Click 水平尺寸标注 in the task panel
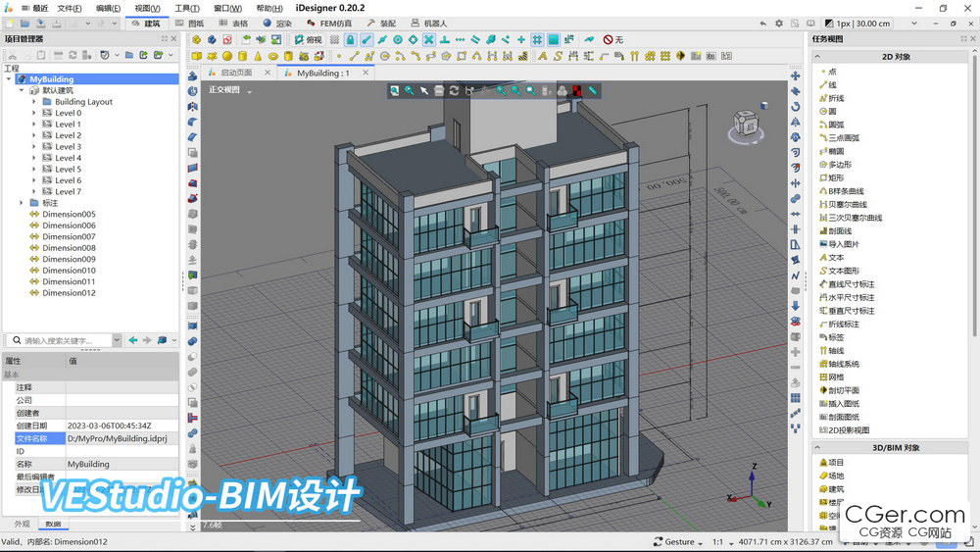The height and width of the screenshot is (552, 980). [852, 297]
